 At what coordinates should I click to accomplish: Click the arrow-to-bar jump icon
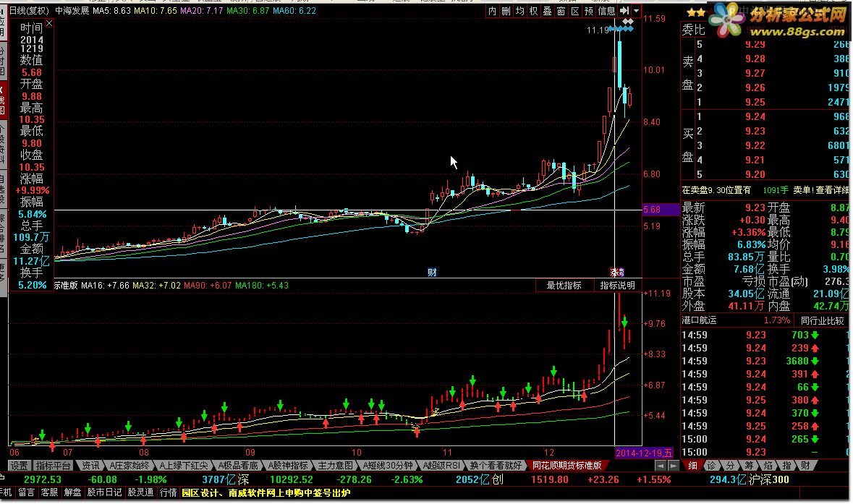coord(624,11)
